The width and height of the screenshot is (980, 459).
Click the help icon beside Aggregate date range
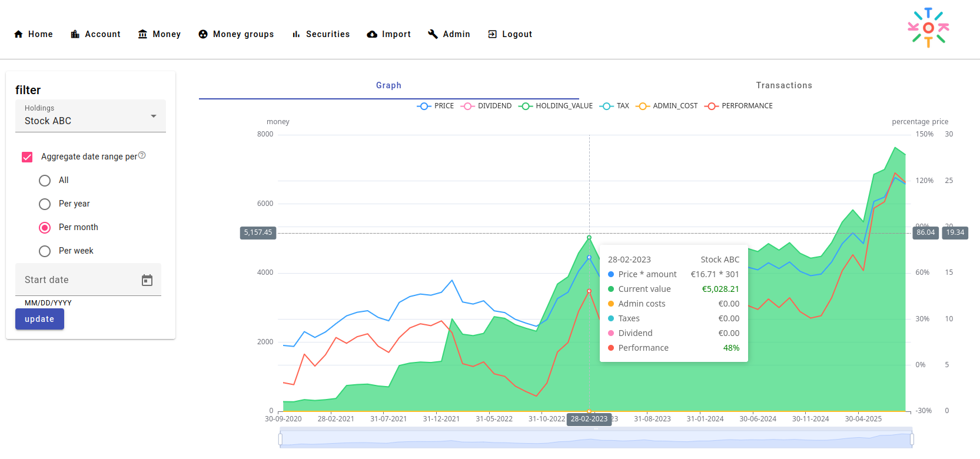(x=142, y=155)
